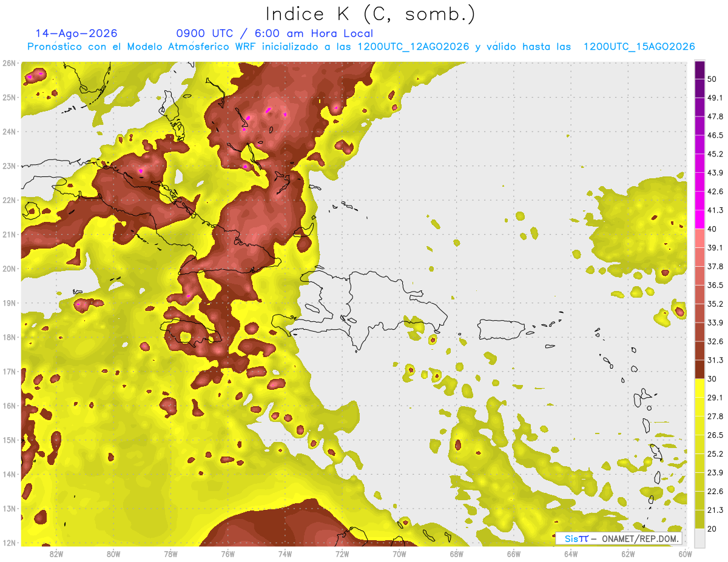This screenshot has width=728, height=562.
Task: Select colorbar label '26.5'
Action: tap(715, 435)
